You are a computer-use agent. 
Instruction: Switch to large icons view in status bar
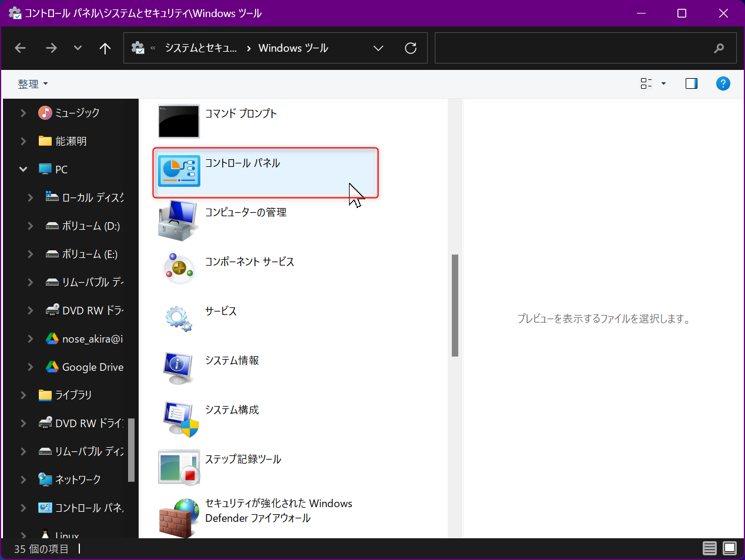(730, 549)
